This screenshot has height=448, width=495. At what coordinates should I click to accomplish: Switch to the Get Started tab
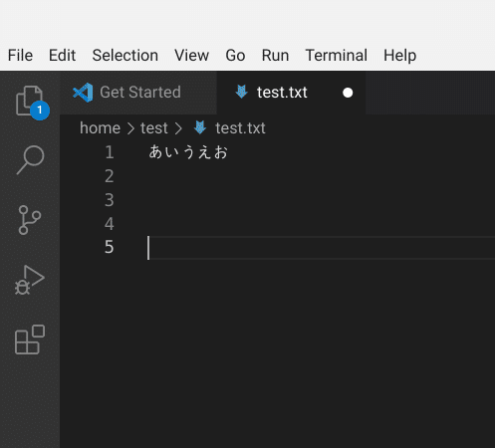pyautogui.click(x=138, y=93)
